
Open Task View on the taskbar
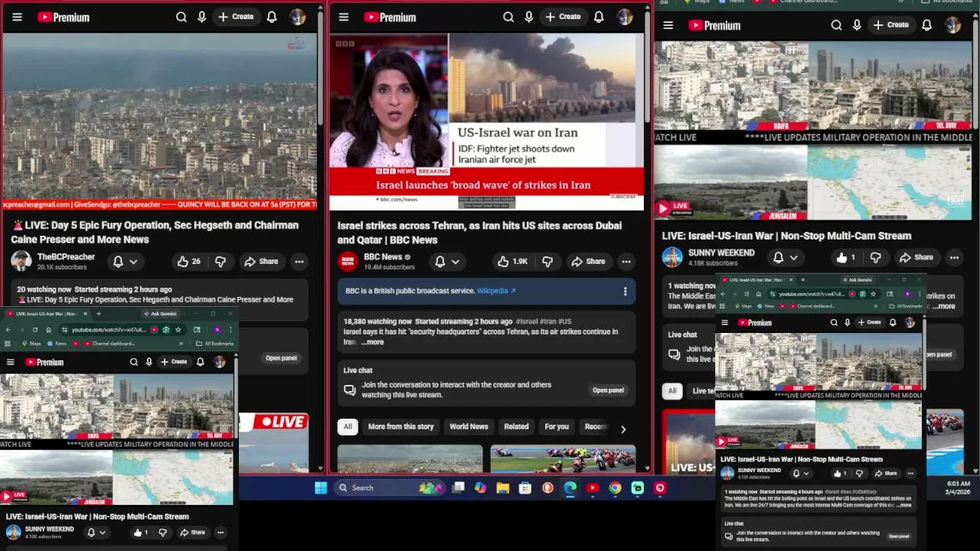[x=458, y=487]
